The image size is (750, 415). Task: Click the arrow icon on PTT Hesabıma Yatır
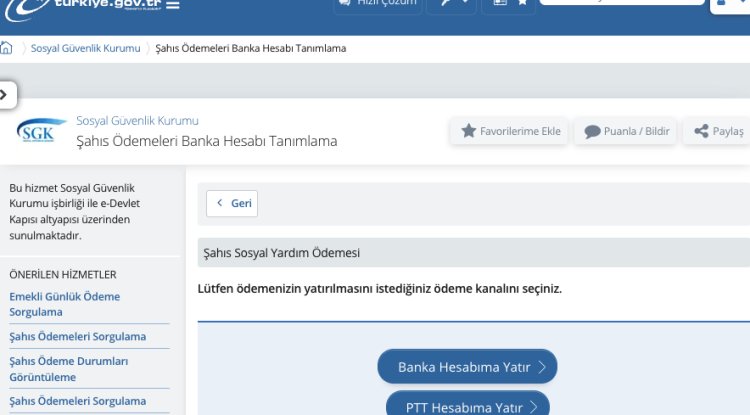pyautogui.click(x=534, y=407)
